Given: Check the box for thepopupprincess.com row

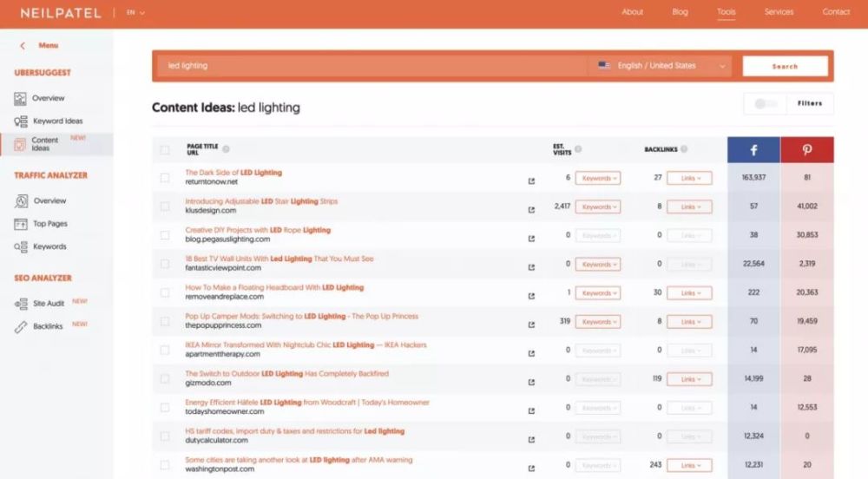Looking at the screenshot, I should (x=164, y=321).
